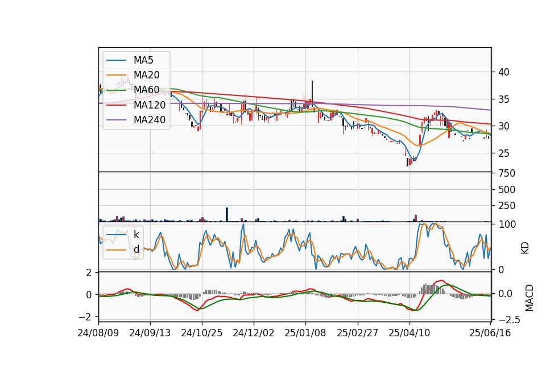
Task: Click the price axis value 30
Action: point(504,126)
